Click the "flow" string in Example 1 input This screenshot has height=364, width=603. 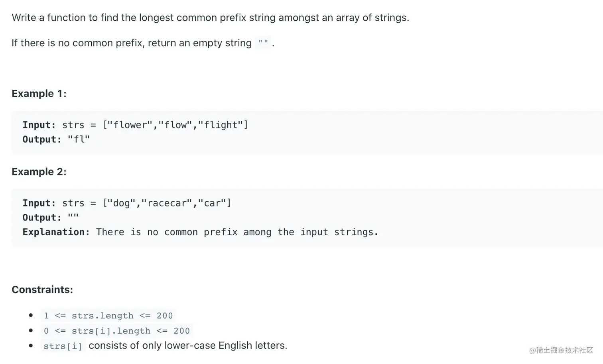[175, 125]
